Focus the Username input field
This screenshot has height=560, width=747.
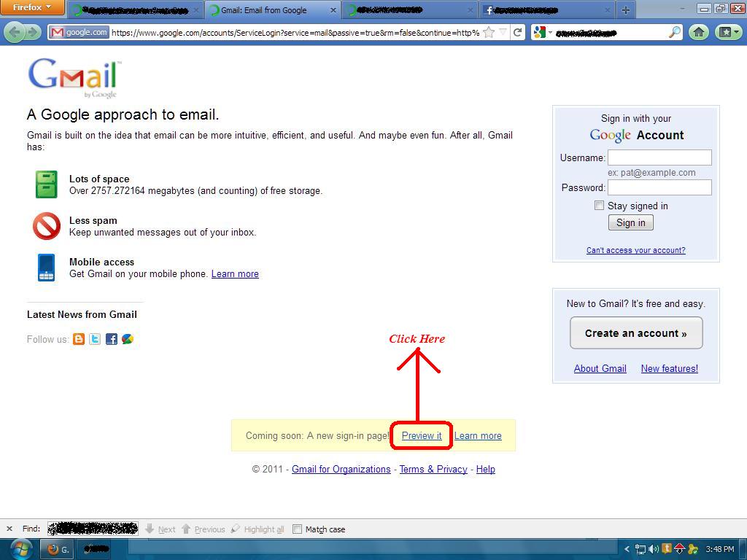(x=659, y=157)
